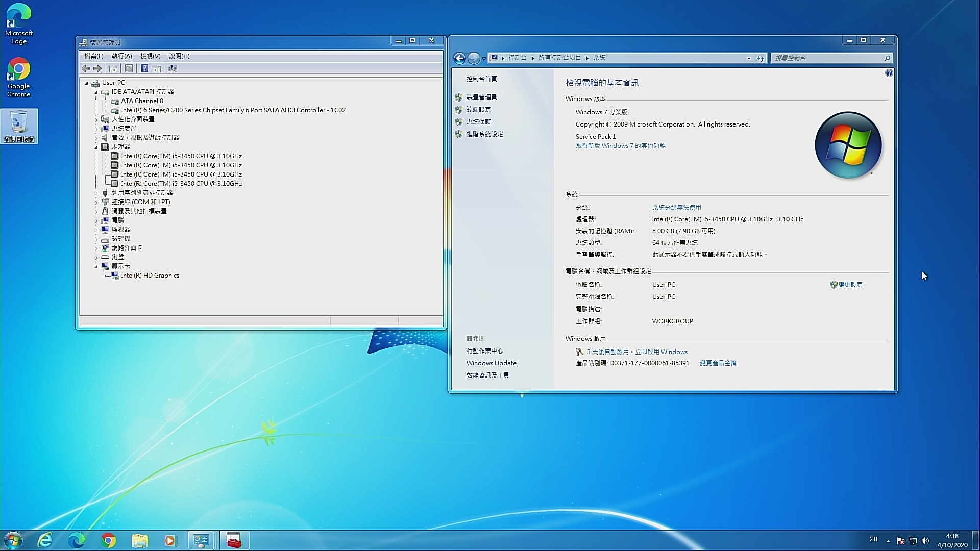Toggle action pane button in Device Manager toolbar
This screenshot has width=980, height=551.
coord(157,68)
